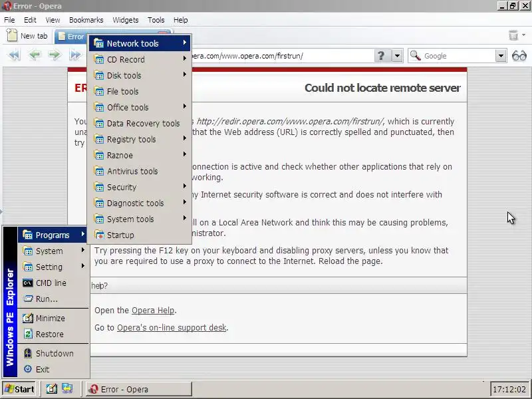Open the Edit menu
The image size is (532, 399).
[x=30, y=20]
